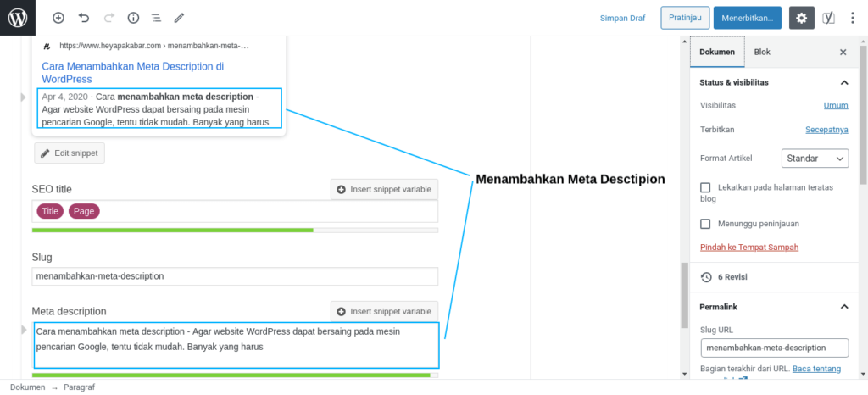868x395 pixels.
Task: Switch to the Blok tab
Action: click(762, 52)
